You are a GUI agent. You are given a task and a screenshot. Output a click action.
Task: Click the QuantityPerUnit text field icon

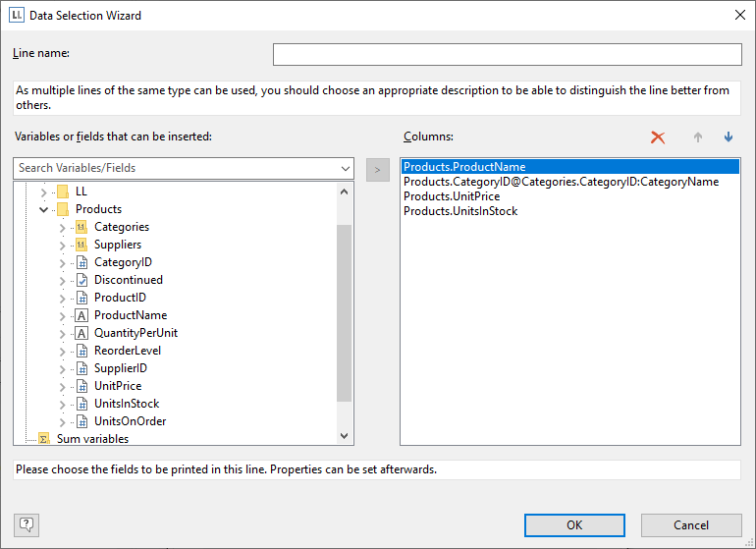tap(81, 333)
